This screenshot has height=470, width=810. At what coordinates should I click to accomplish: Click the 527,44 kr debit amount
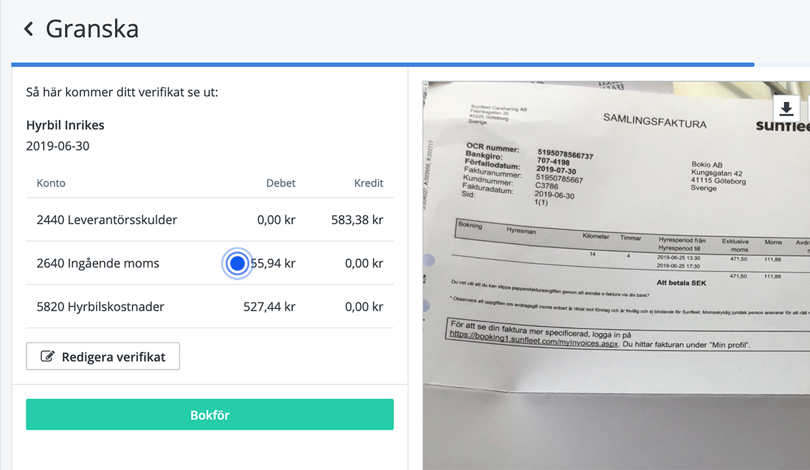[269, 307]
